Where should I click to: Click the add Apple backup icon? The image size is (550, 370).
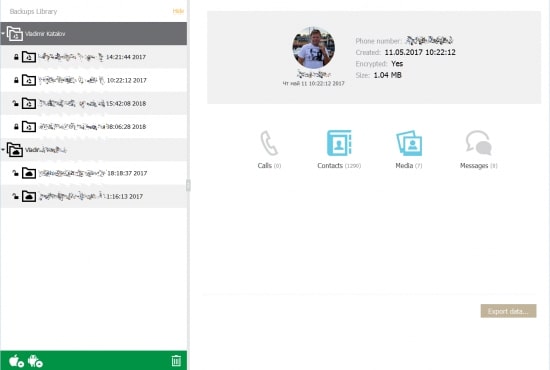pyautogui.click(x=16, y=361)
